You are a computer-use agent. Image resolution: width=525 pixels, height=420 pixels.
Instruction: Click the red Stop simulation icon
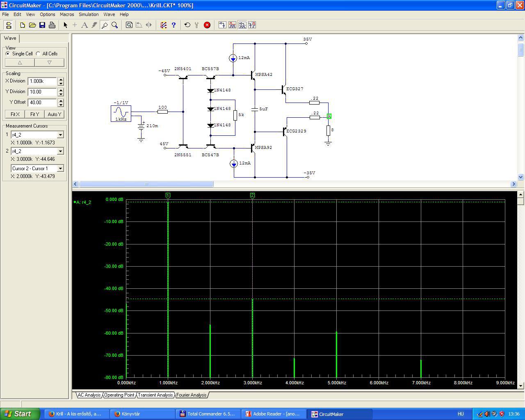[x=207, y=25]
